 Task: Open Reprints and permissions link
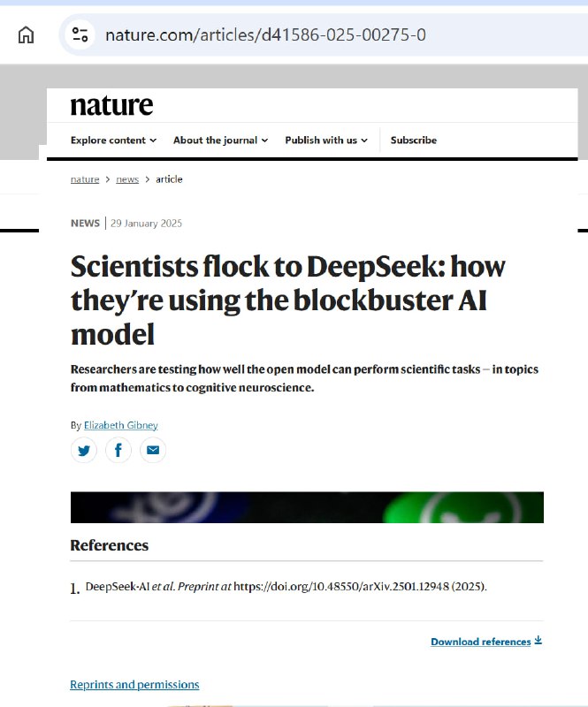134,684
